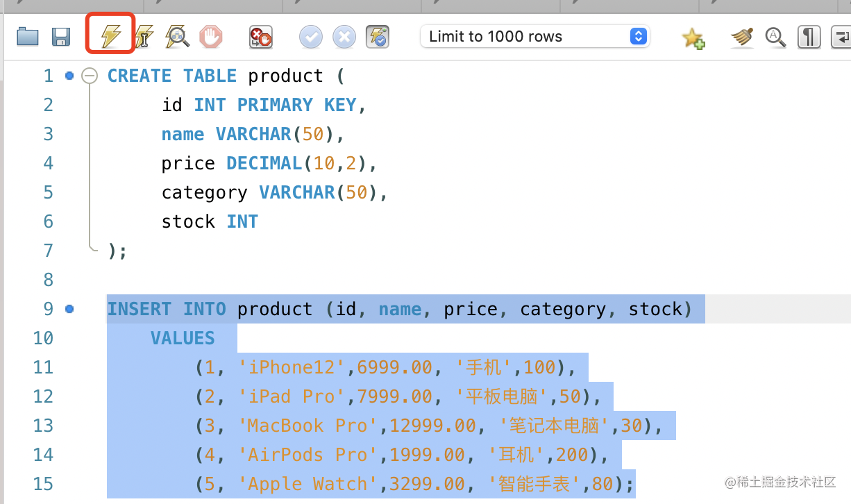Open a SQL script file
Image resolution: width=851 pixels, height=504 pixels.
coord(28,37)
